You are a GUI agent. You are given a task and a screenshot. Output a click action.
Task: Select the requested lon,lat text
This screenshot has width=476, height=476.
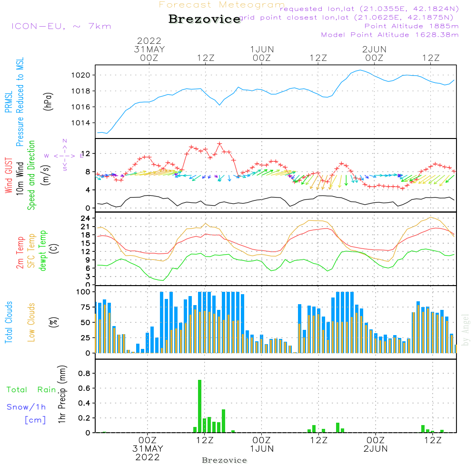point(369,9)
